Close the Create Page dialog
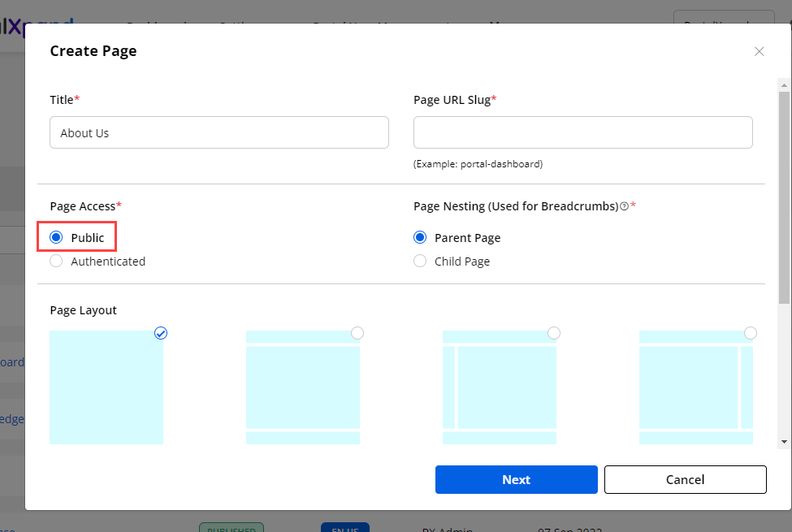Screen dimensions: 792x532 pos(759,51)
